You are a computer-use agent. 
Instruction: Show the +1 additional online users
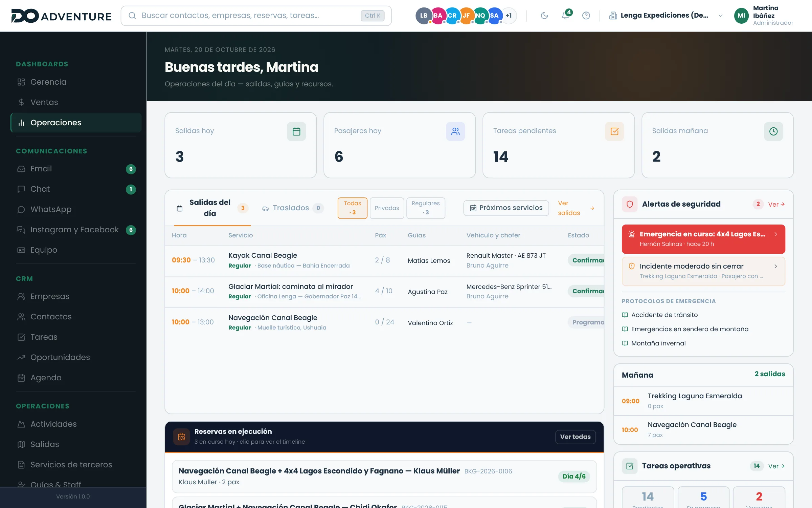509,16
